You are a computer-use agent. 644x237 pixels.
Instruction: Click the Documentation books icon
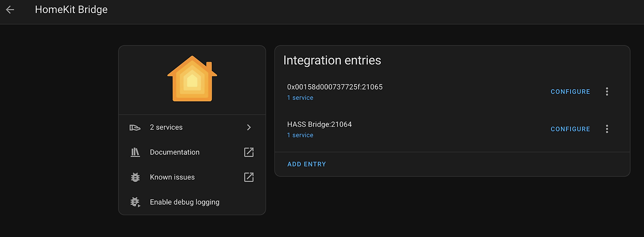pyautogui.click(x=135, y=152)
